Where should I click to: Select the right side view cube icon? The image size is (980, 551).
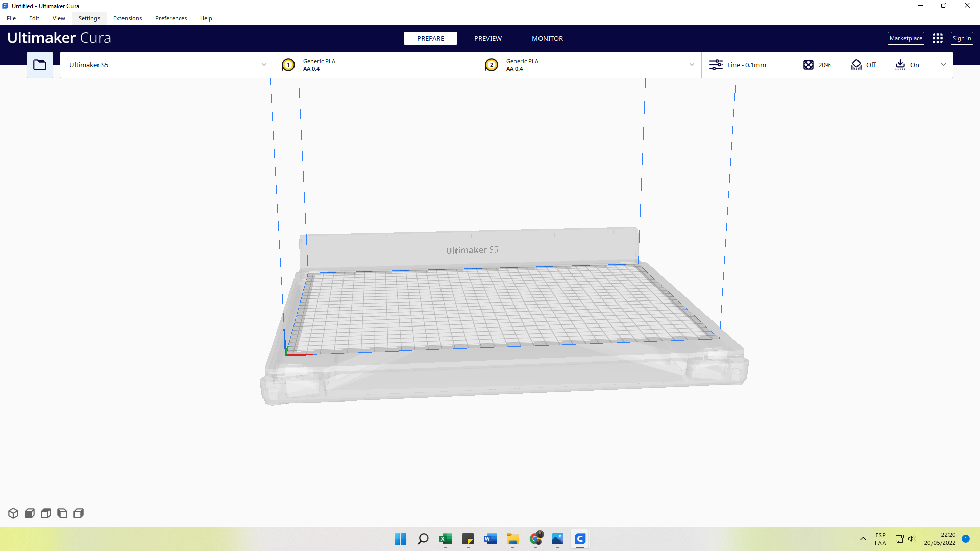click(x=79, y=513)
